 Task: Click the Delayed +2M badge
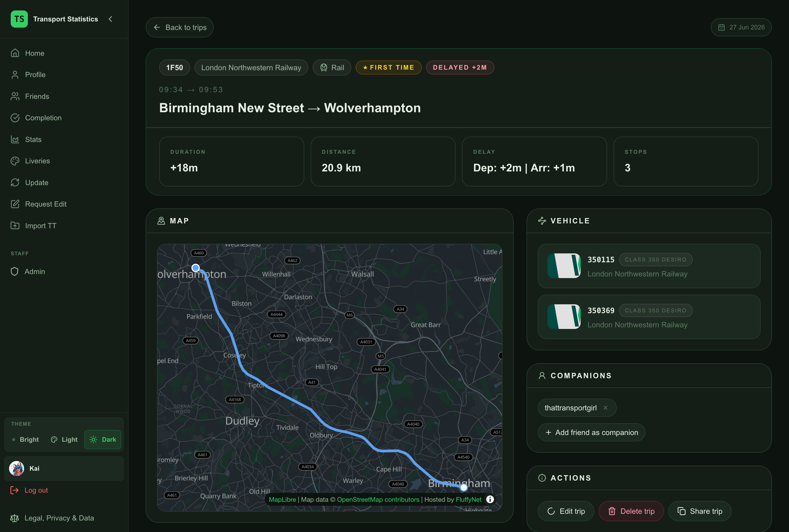460,68
